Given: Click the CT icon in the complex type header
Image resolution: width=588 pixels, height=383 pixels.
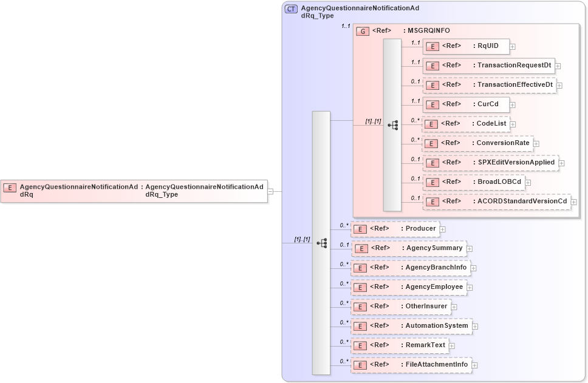Looking at the screenshot, I should 290,8.
